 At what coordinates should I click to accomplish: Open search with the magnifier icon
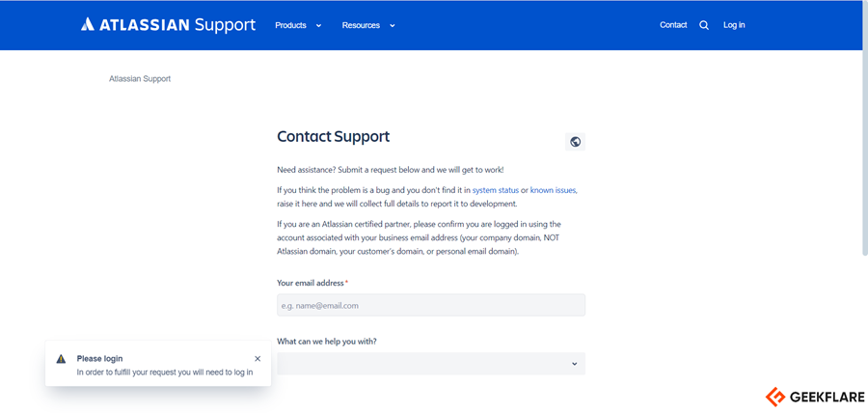click(704, 25)
